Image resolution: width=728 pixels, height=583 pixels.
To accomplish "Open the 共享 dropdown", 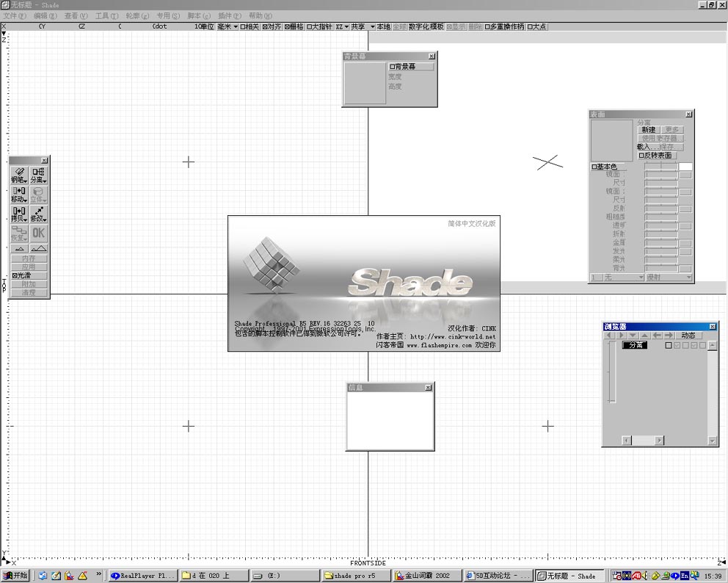I will click(363, 27).
